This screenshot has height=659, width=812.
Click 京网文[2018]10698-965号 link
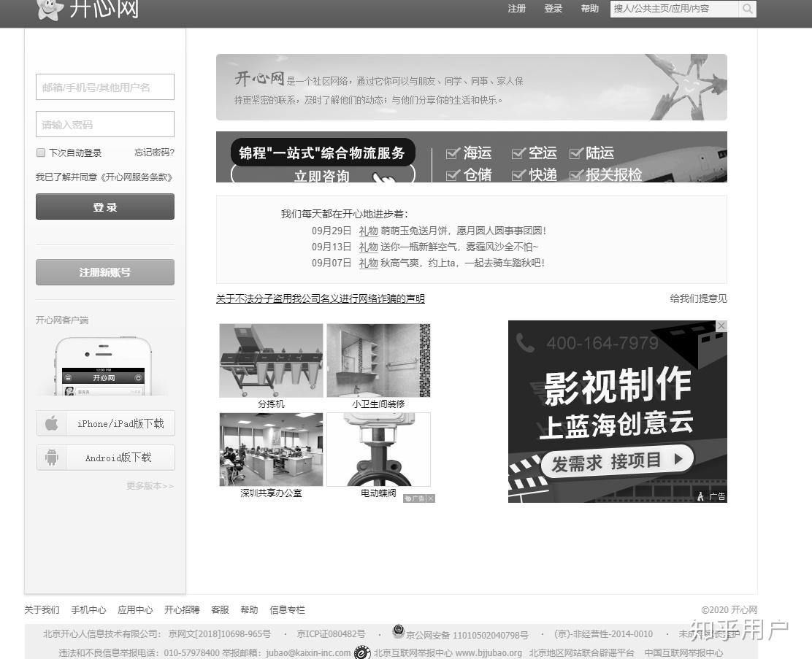point(220,634)
